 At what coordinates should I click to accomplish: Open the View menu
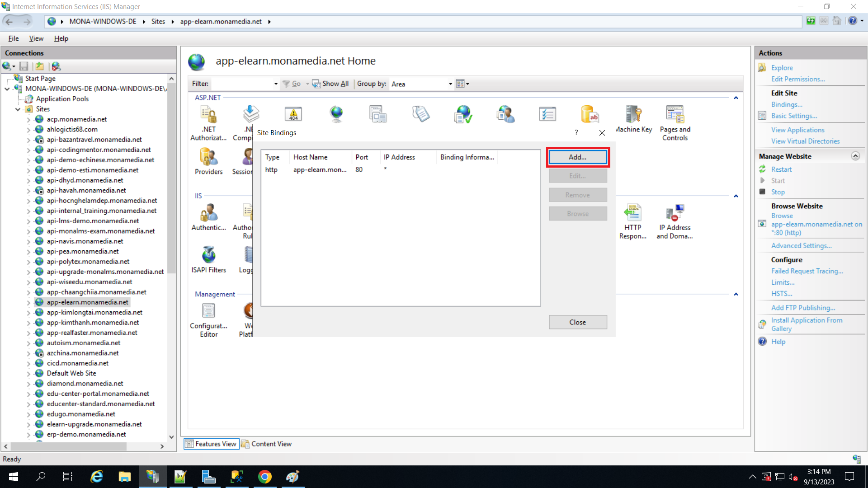(36, 38)
